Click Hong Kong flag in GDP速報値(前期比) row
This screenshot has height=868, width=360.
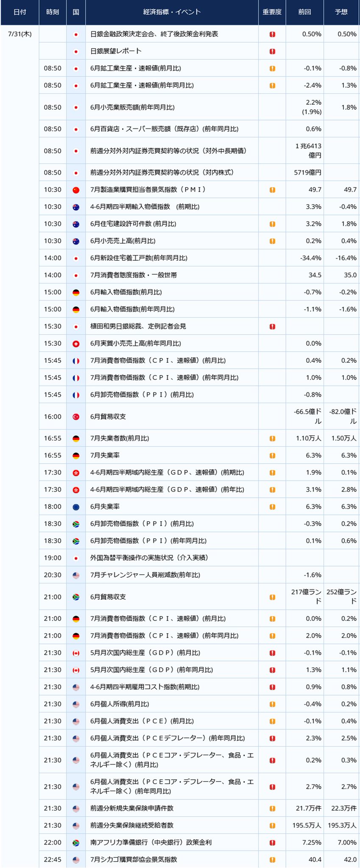tap(76, 473)
